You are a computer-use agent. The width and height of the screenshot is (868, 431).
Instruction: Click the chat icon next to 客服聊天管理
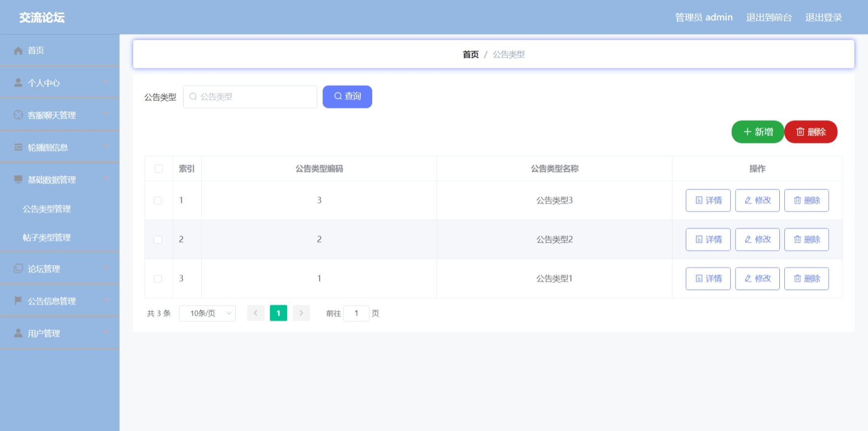18,115
